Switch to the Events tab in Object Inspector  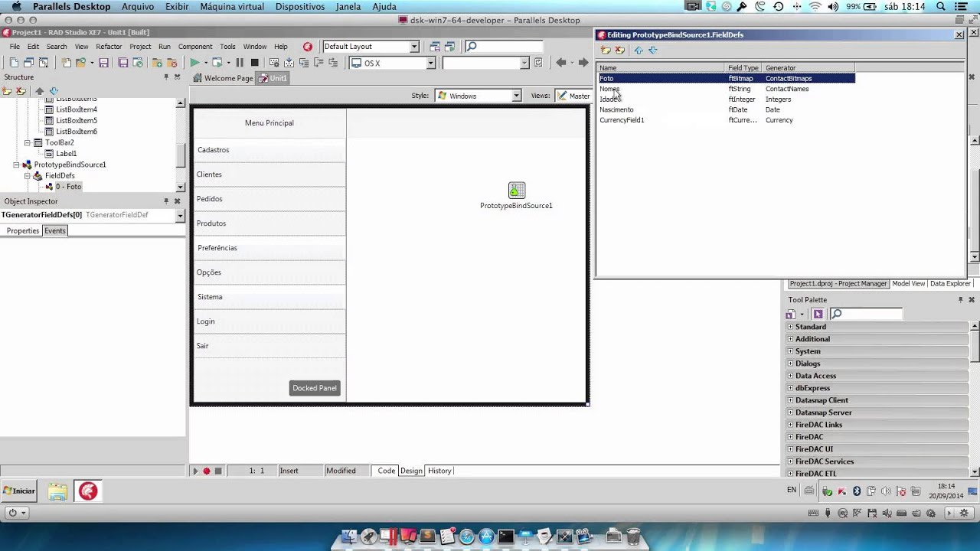click(55, 230)
